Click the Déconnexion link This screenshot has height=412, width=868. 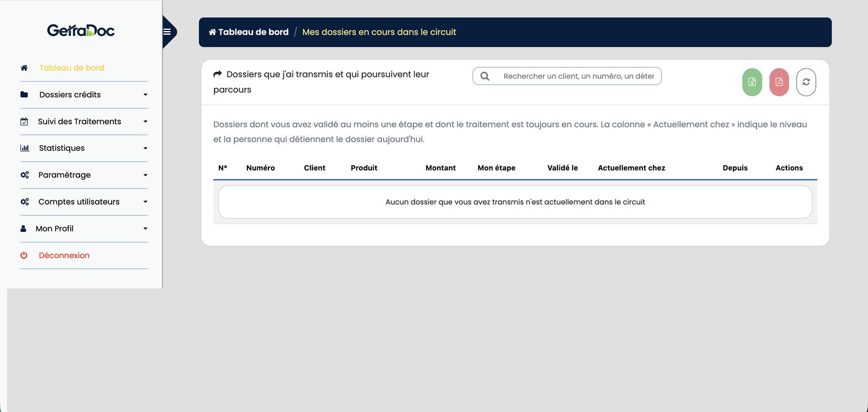[64, 255]
